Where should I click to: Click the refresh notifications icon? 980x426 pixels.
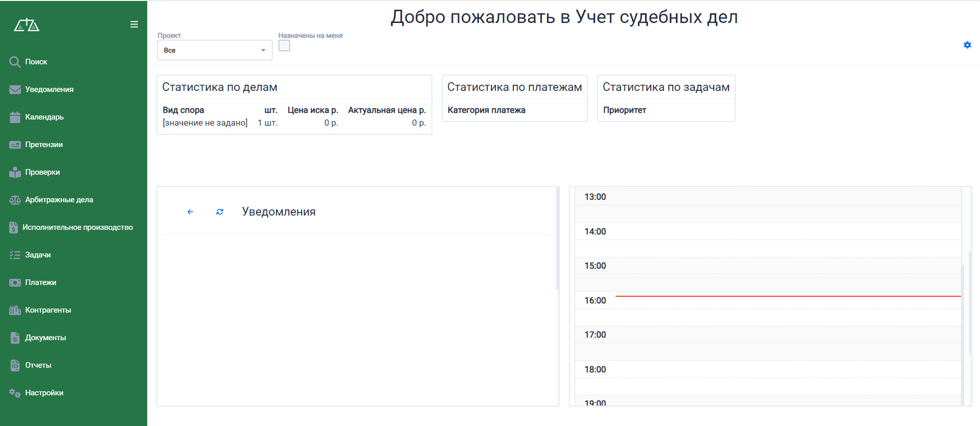pyautogui.click(x=220, y=212)
